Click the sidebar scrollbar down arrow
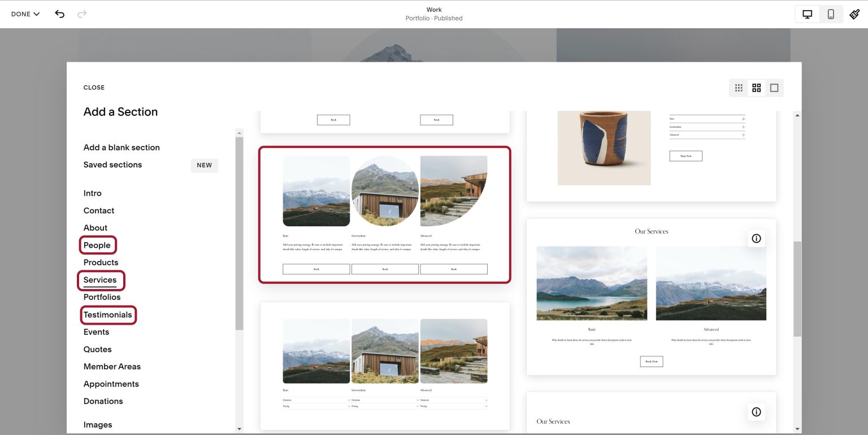 [238, 428]
